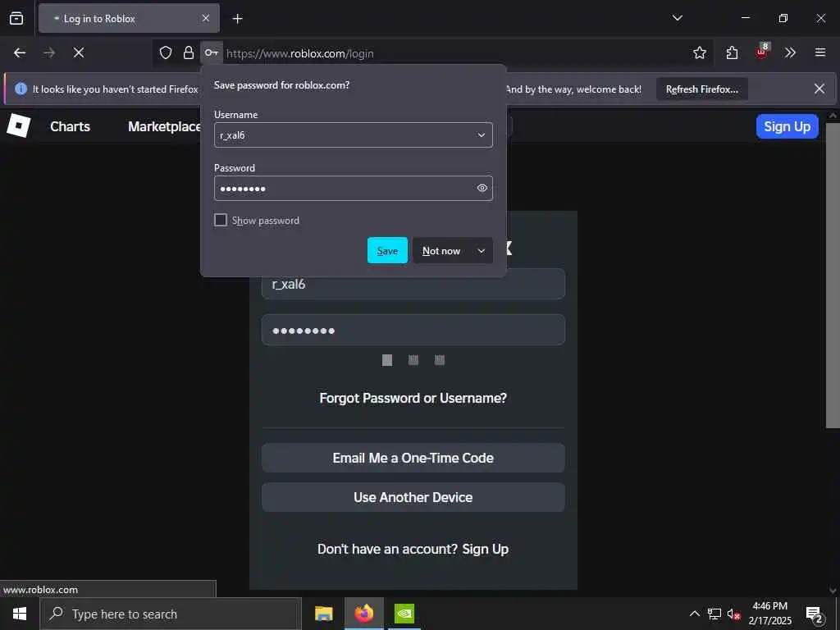The width and height of the screenshot is (840, 630).
Task: Click the password key icon in address bar
Action: (x=212, y=52)
